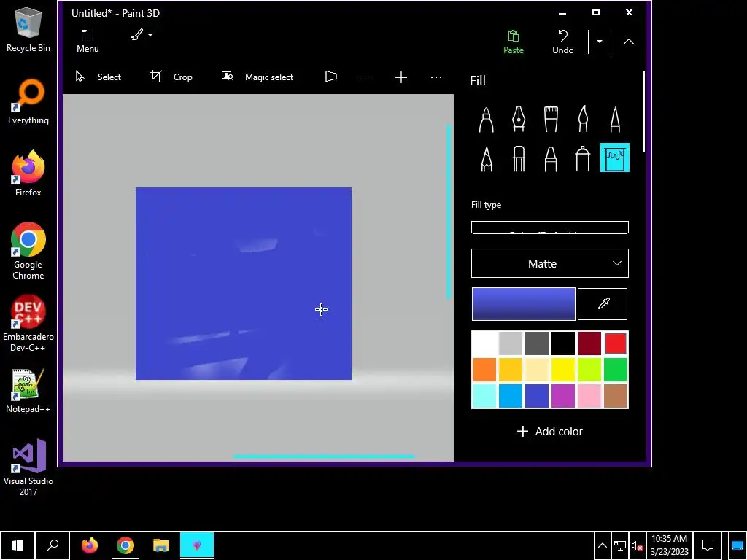Show hidden system tray icons
Screen dimensions: 747x560
coord(602,545)
